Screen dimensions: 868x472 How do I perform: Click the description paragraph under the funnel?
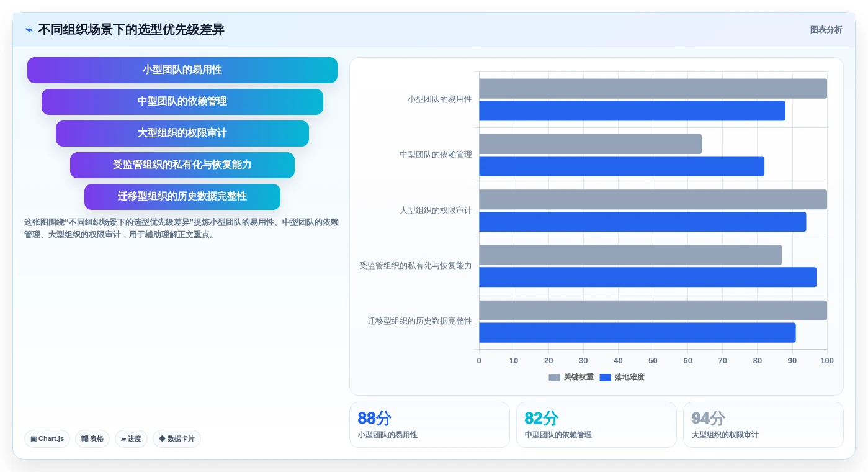pyautogui.click(x=182, y=229)
